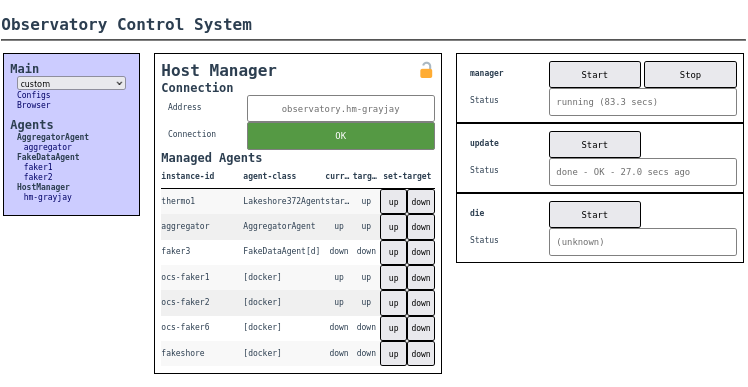Set aggregator target to up
The height and width of the screenshot is (387, 748).
tap(393, 227)
